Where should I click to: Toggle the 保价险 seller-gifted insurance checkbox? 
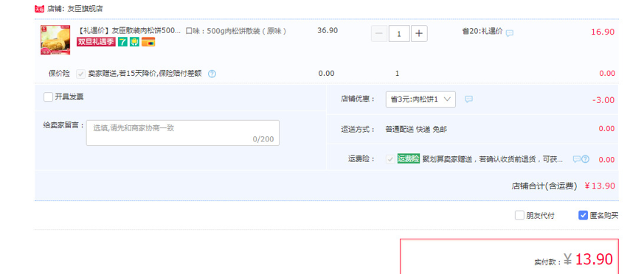point(81,74)
